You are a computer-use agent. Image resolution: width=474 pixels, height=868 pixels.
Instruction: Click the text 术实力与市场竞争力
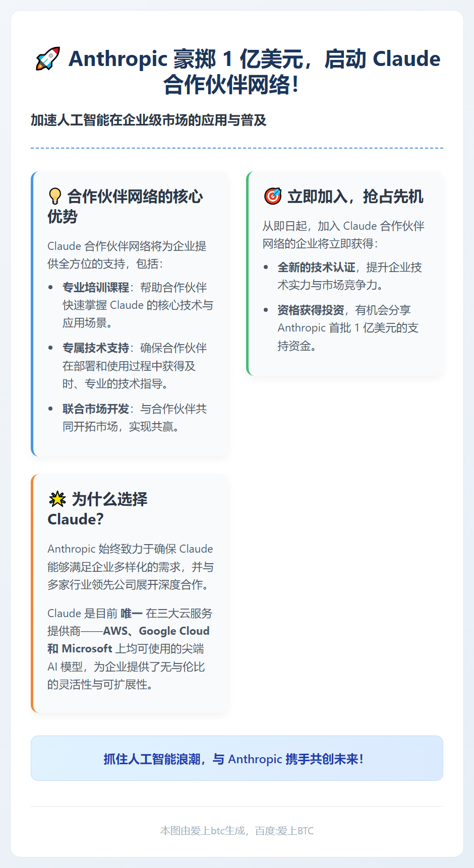330,285
